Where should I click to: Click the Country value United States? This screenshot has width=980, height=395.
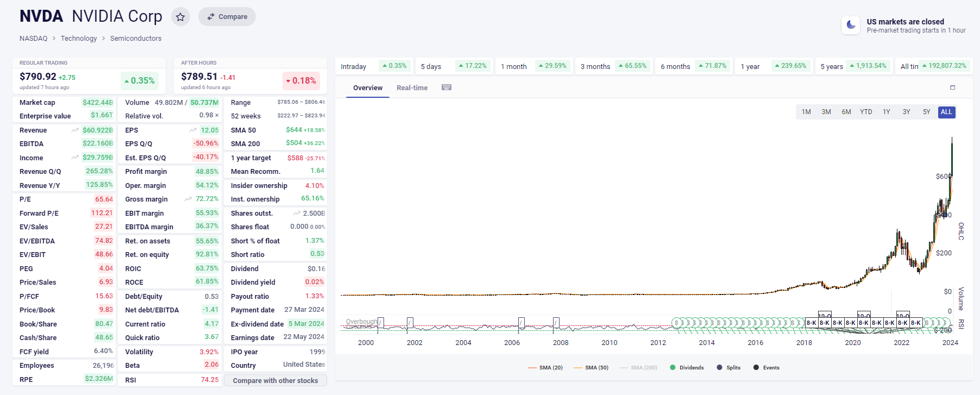click(304, 365)
